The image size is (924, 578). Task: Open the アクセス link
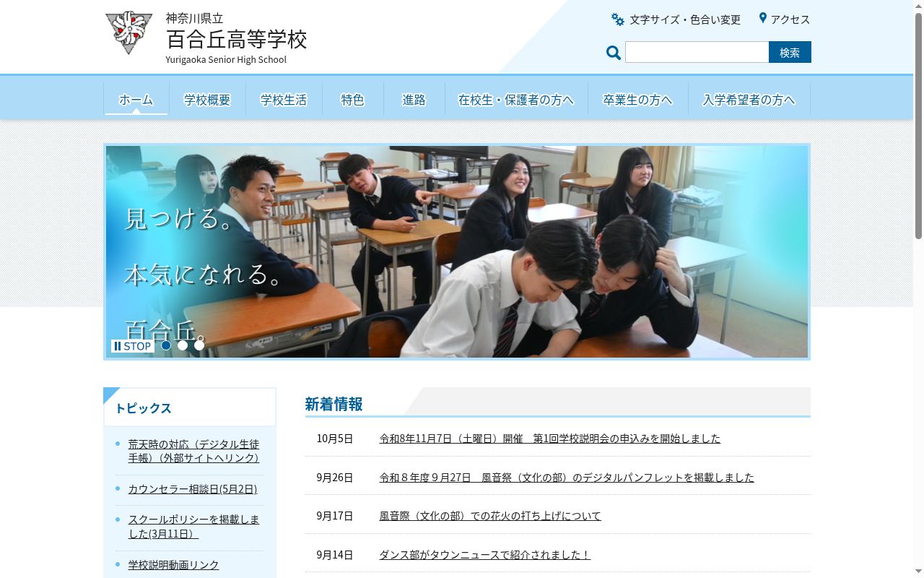(790, 20)
